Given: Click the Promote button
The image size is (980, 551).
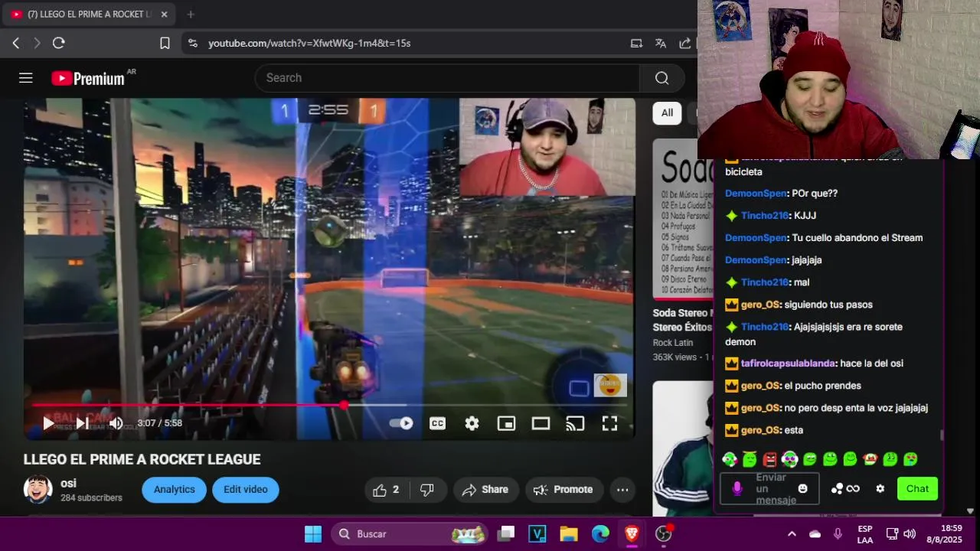Looking at the screenshot, I should click(x=563, y=490).
